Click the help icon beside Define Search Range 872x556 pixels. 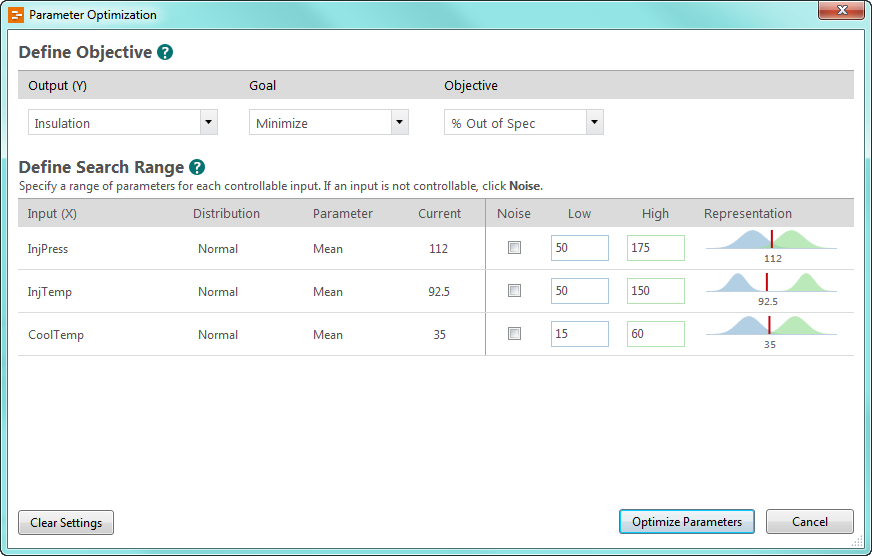tap(197, 167)
